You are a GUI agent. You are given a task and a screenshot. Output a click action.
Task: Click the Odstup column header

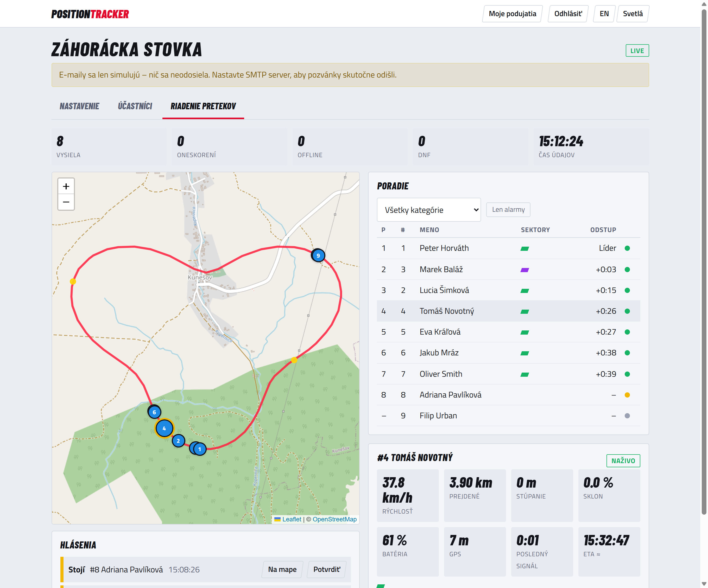[x=603, y=230]
